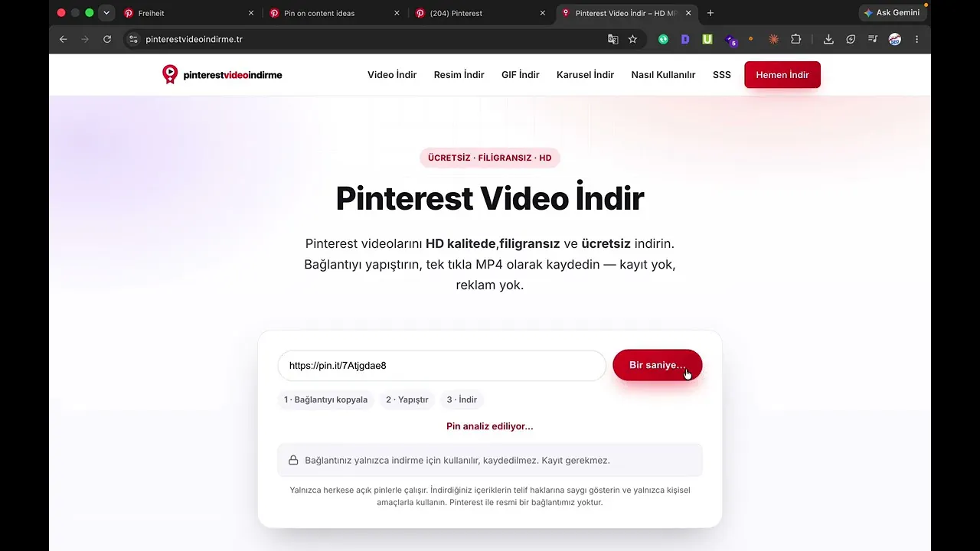
Task: Open Nasıl Kullanılır nav item
Action: [663, 75]
